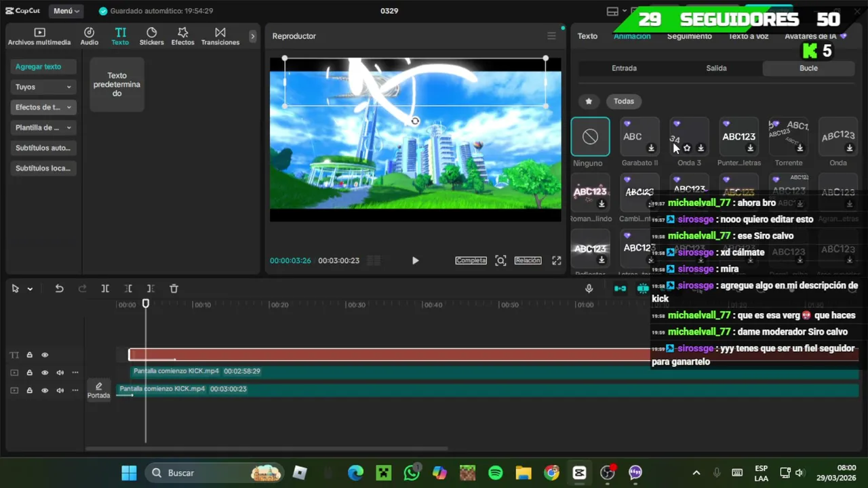Hide the 00:03:00:23 main video track

tap(45, 390)
